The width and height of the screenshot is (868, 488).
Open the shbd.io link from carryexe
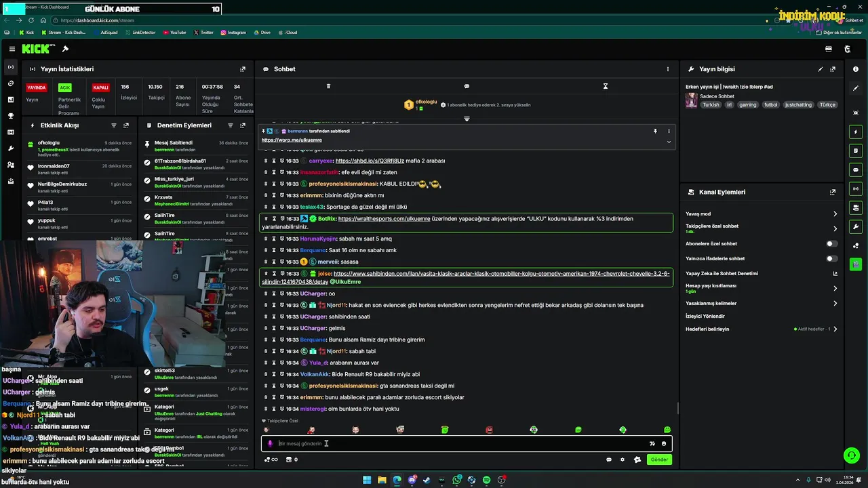[x=370, y=161]
